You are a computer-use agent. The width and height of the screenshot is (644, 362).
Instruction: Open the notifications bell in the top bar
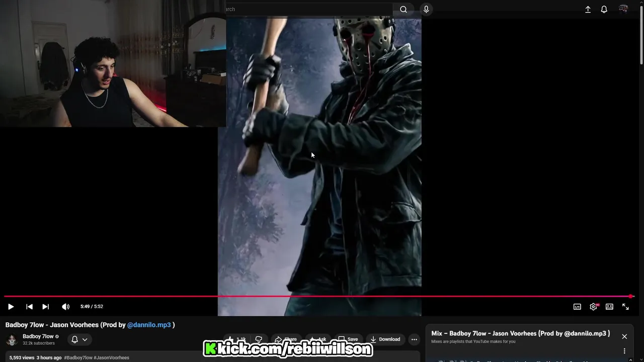(x=604, y=9)
